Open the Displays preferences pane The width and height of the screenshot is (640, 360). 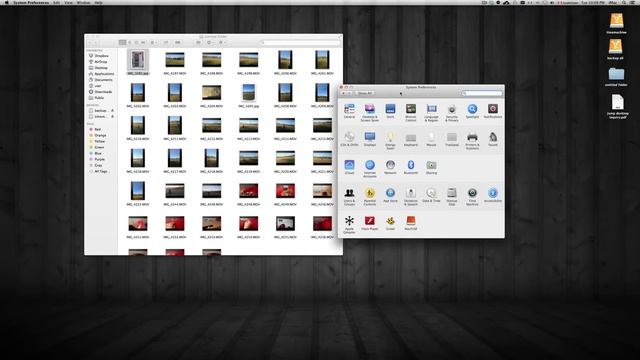tap(370, 139)
